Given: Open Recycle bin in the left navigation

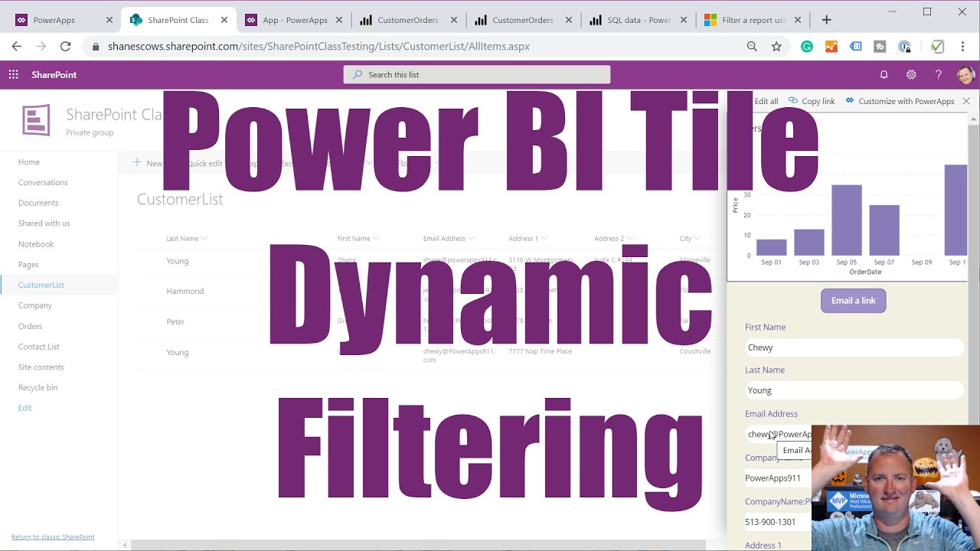Looking at the screenshot, I should pos(38,387).
